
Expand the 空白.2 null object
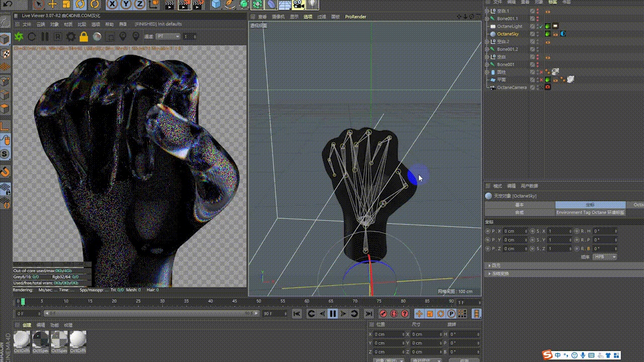(487, 42)
